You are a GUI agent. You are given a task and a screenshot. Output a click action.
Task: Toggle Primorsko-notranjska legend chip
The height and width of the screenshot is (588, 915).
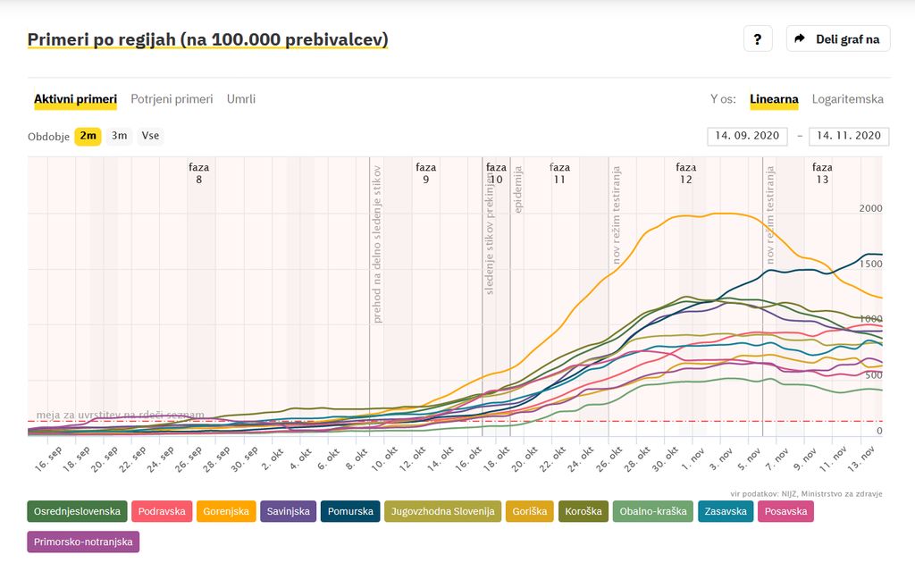click(x=83, y=542)
